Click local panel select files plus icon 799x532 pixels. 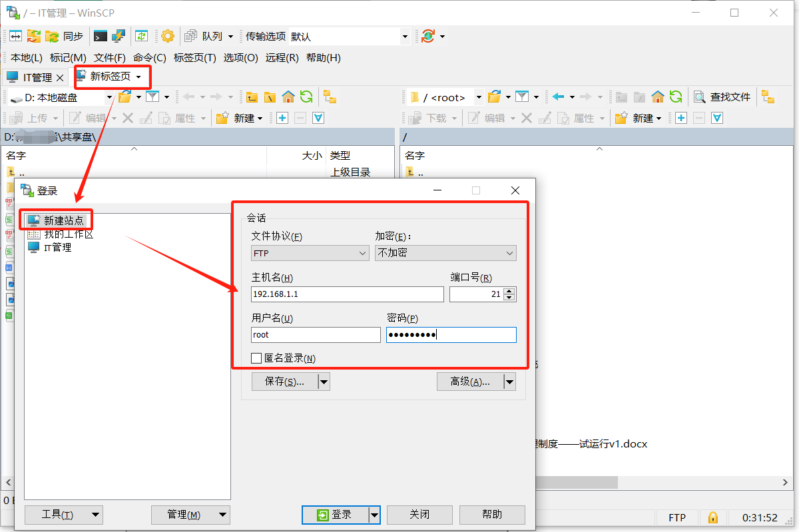[282, 118]
